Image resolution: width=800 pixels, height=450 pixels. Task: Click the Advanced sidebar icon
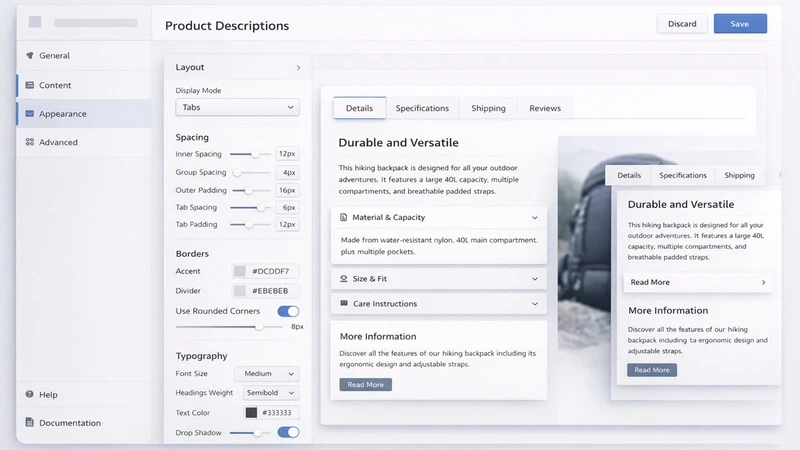coord(30,142)
